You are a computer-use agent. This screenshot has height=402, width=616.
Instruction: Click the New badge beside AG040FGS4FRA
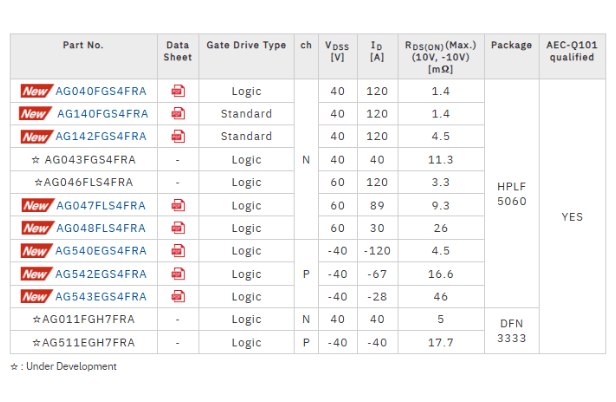tap(35, 91)
